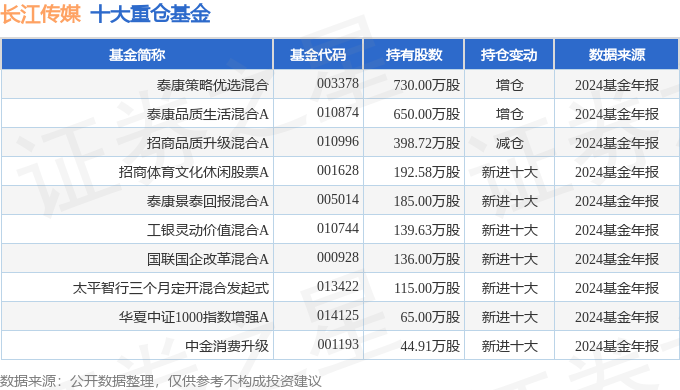
Task: Click the 减仓 cell for 招商品质升级混合A
Action: 510,143
